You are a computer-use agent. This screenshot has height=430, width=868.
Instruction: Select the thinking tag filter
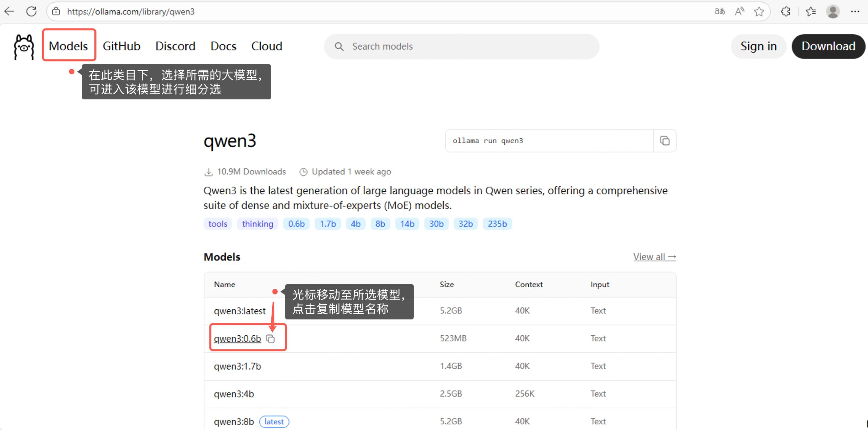coord(257,224)
